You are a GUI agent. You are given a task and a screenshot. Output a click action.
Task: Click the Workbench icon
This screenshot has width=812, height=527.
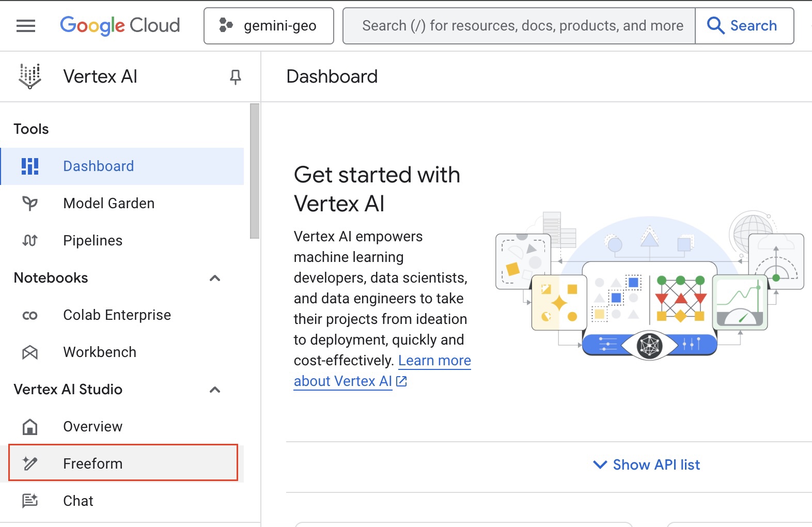(x=30, y=352)
